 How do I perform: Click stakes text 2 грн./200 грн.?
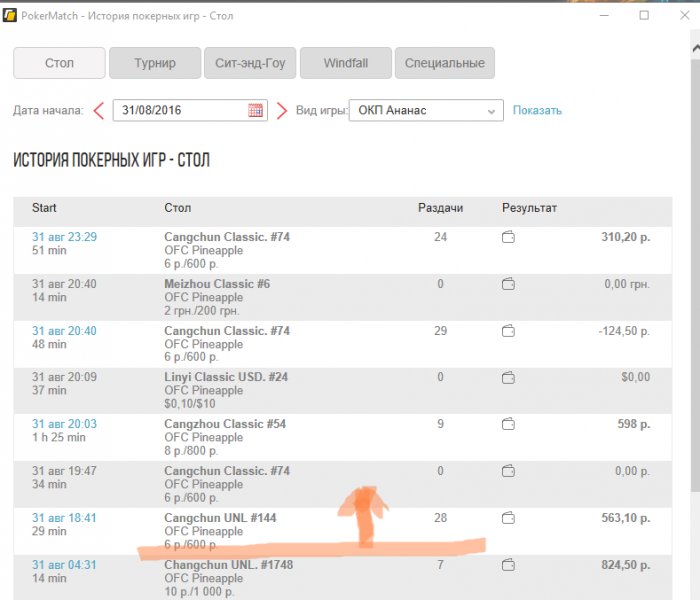pyautogui.click(x=202, y=311)
